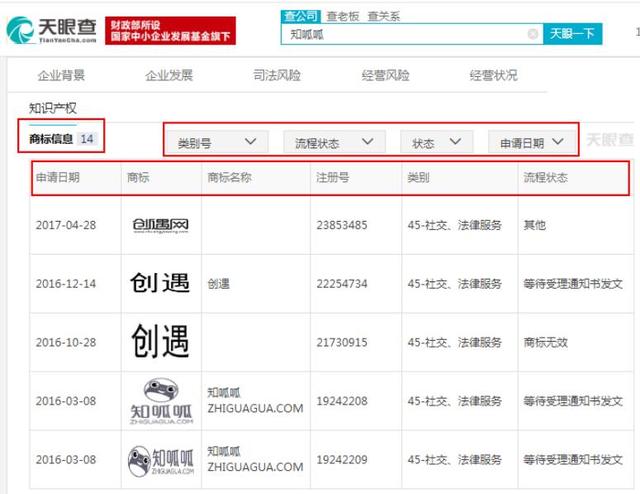Click 等待受理通知书发文 status for 22254734
Screen dimensions: 640x494
[x=573, y=284]
